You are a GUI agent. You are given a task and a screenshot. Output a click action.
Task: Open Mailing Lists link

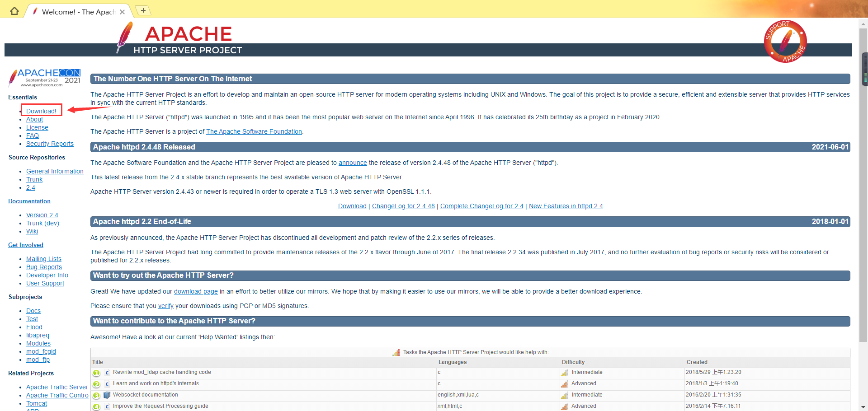44,259
